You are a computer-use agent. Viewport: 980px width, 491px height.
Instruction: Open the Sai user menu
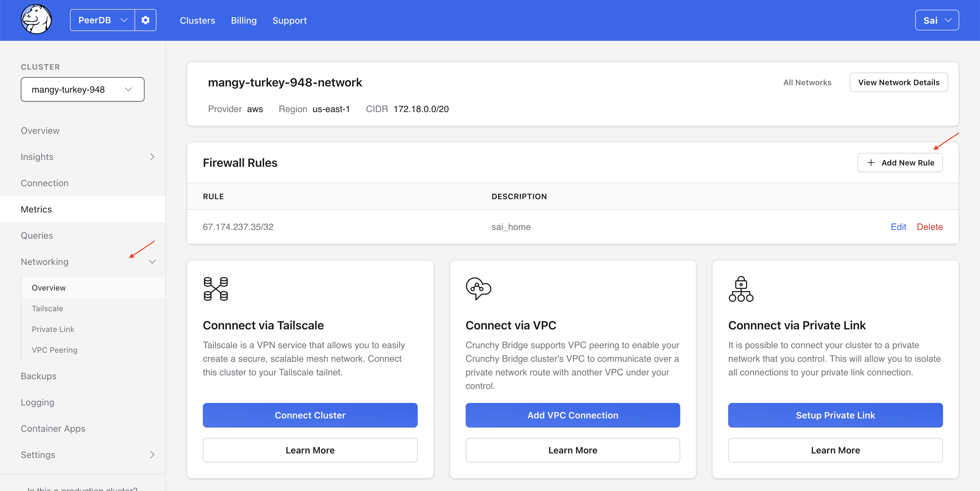pos(936,20)
